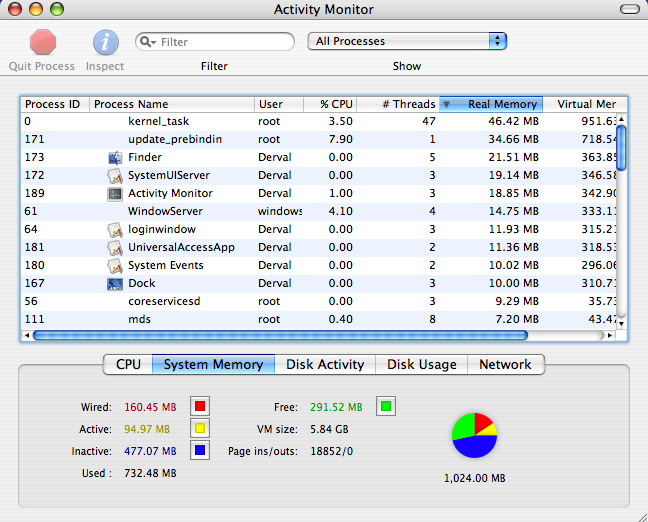Open the All Processes show dropdown

coord(407,41)
